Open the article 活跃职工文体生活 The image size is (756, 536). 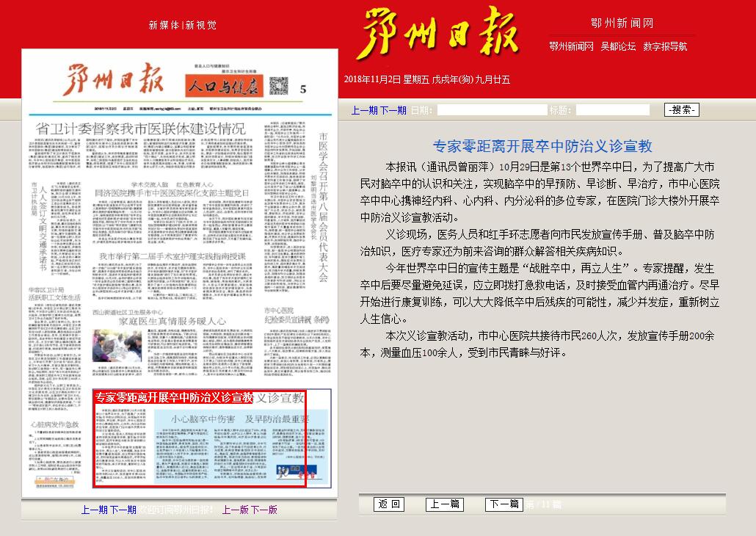point(54,297)
